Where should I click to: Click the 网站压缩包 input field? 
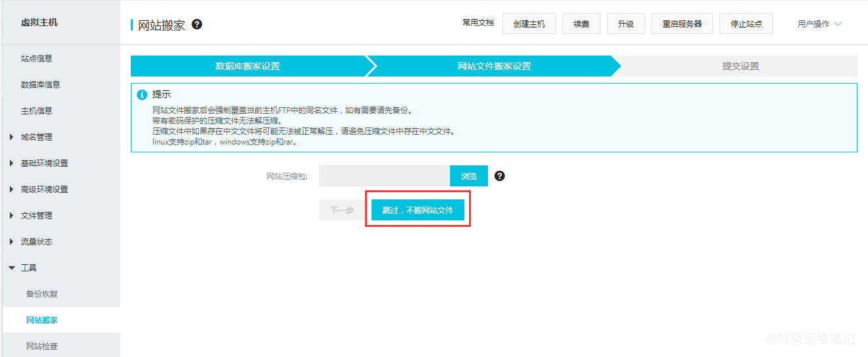[x=385, y=176]
